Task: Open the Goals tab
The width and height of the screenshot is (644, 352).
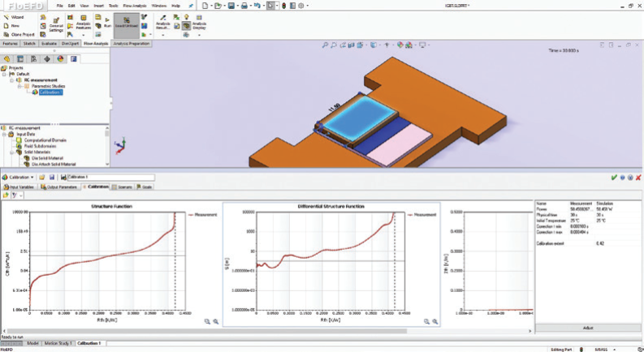Action: [x=146, y=186]
